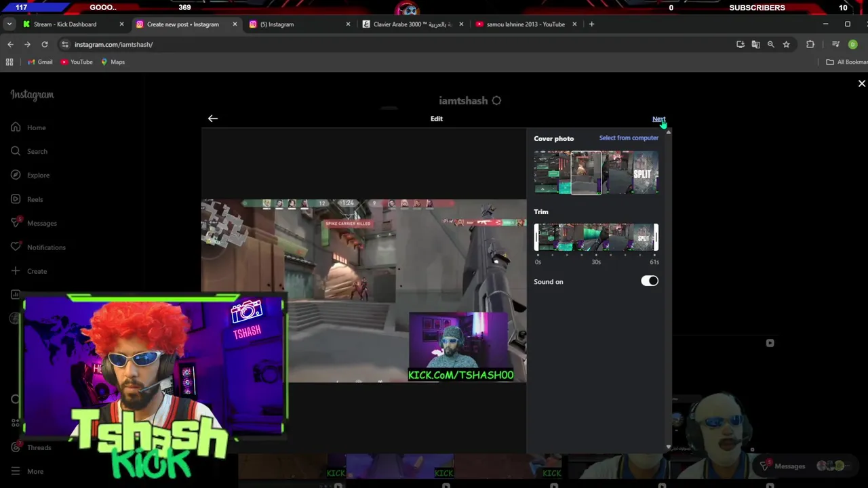The width and height of the screenshot is (868, 488).
Task: View site information icon in address bar
Action: click(65, 44)
